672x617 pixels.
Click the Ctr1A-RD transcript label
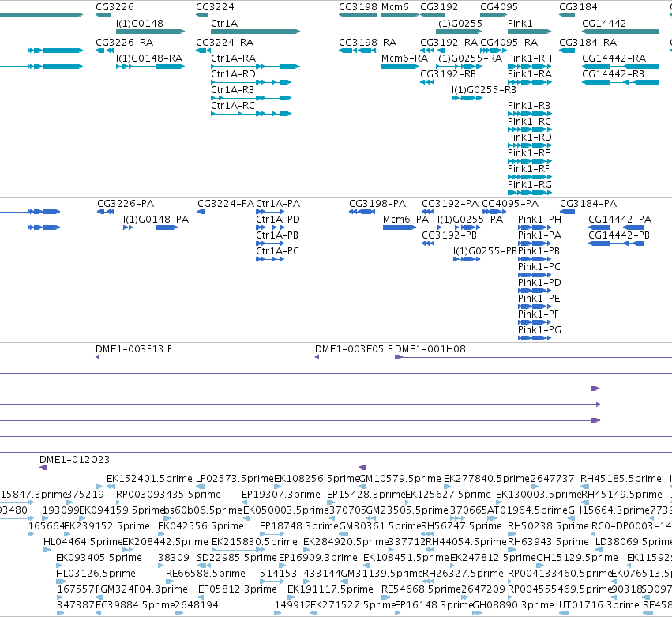pos(233,74)
